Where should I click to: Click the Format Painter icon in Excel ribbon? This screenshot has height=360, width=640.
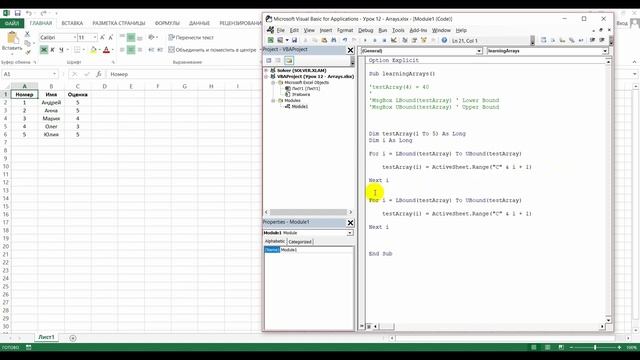tap(27, 52)
